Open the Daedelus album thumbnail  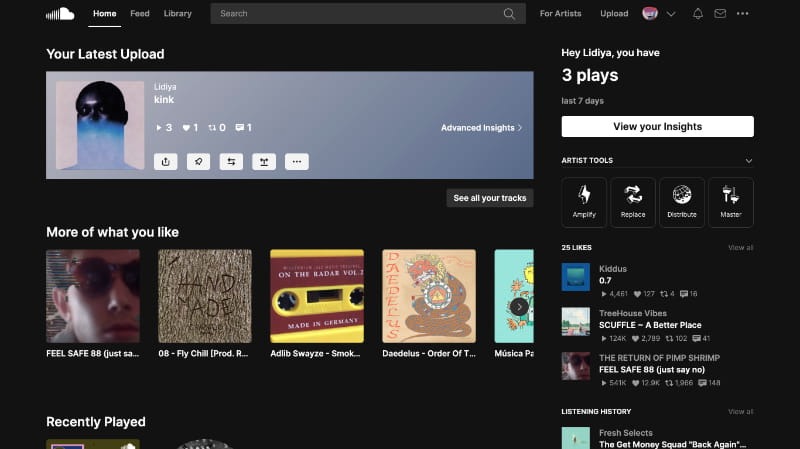(428, 296)
